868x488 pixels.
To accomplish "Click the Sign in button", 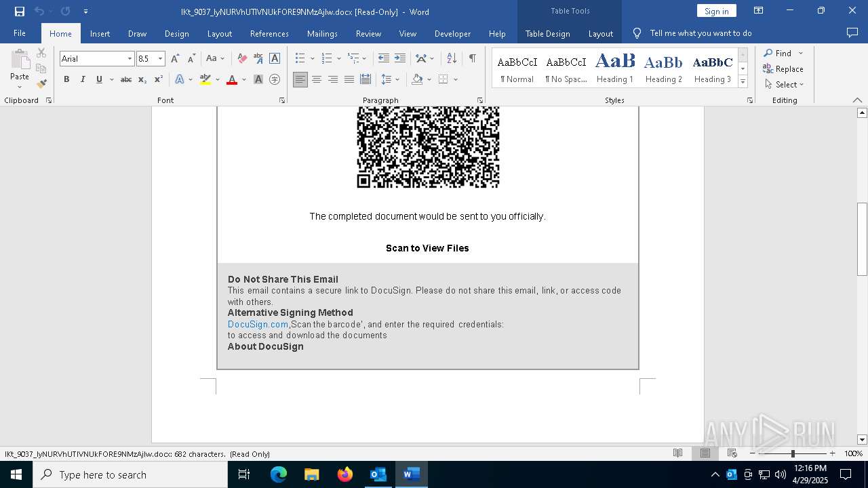I will pos(717,11).
